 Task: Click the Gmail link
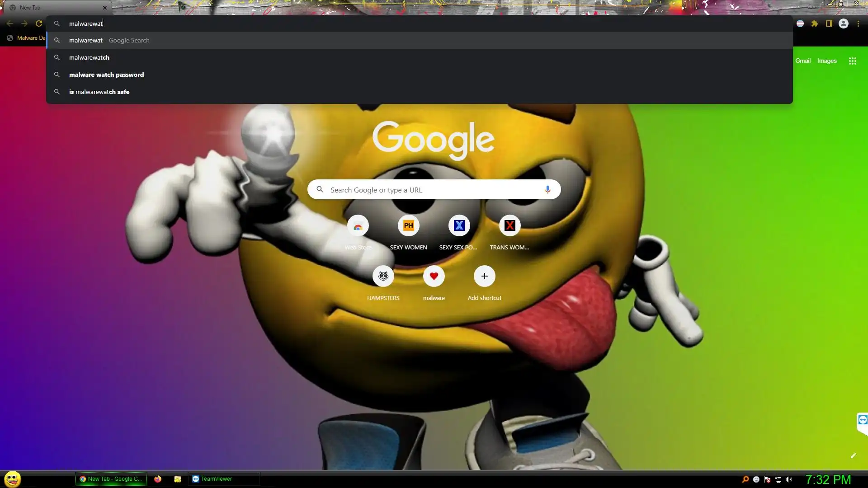(803, 61)
